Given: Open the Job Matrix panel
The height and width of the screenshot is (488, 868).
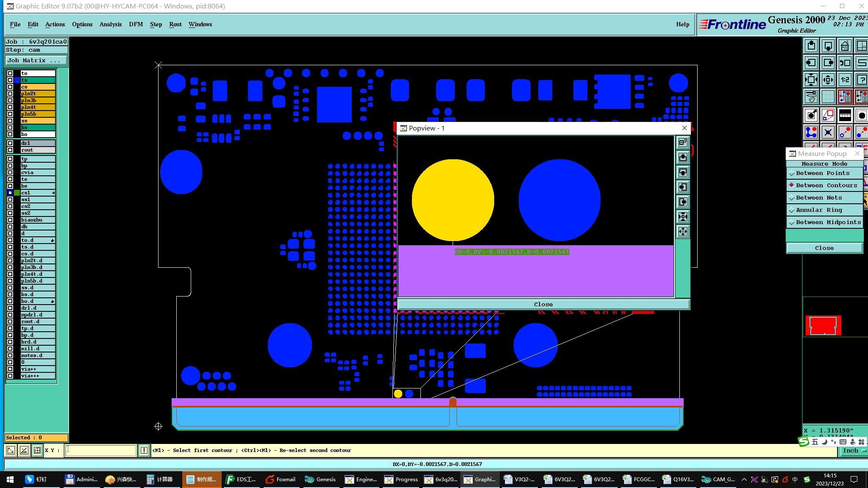Looking at the screenshot, I should pyautogui.click(x=36, y=61).
